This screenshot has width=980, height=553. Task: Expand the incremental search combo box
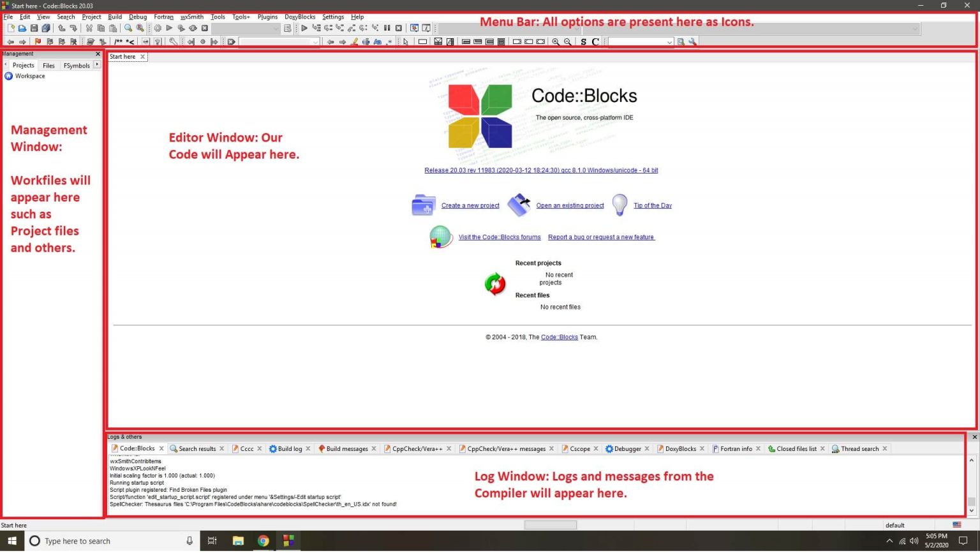[315, 41]
